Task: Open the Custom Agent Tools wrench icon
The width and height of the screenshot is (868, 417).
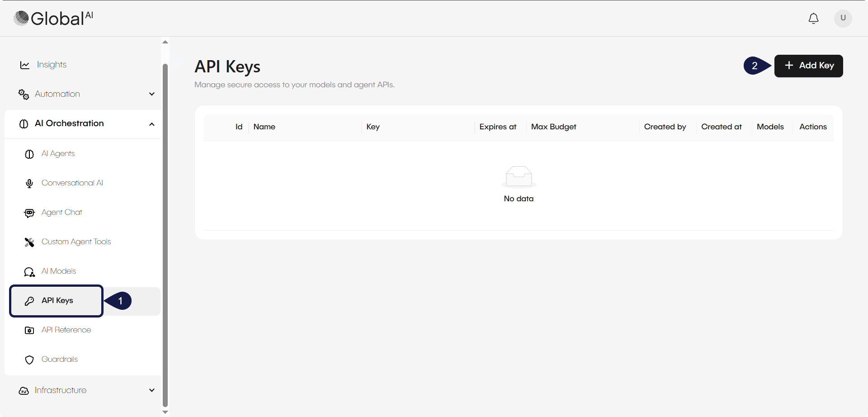Action: [29, 242]
